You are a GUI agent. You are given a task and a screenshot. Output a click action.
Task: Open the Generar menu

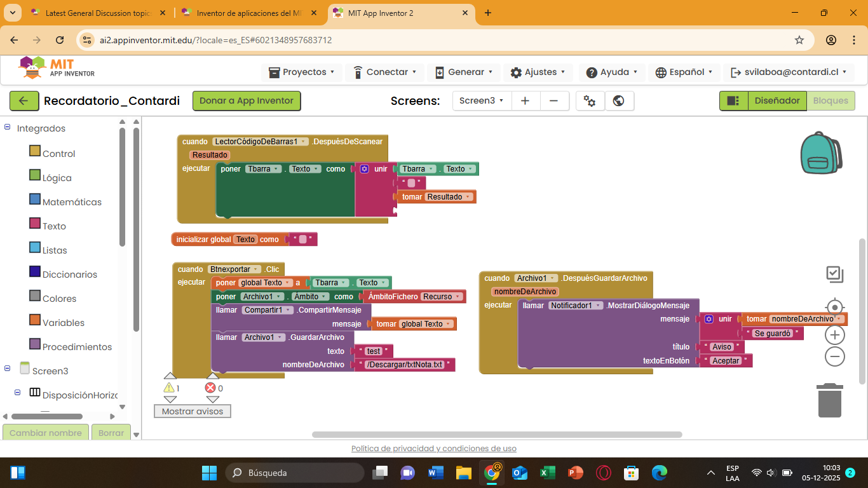pos(463,72)
